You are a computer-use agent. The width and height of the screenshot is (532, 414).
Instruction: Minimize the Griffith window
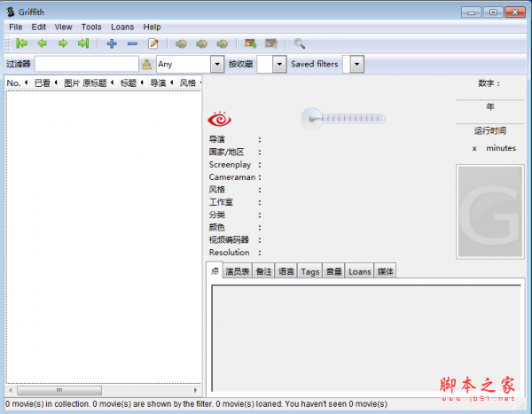click(x=472, y=12)
